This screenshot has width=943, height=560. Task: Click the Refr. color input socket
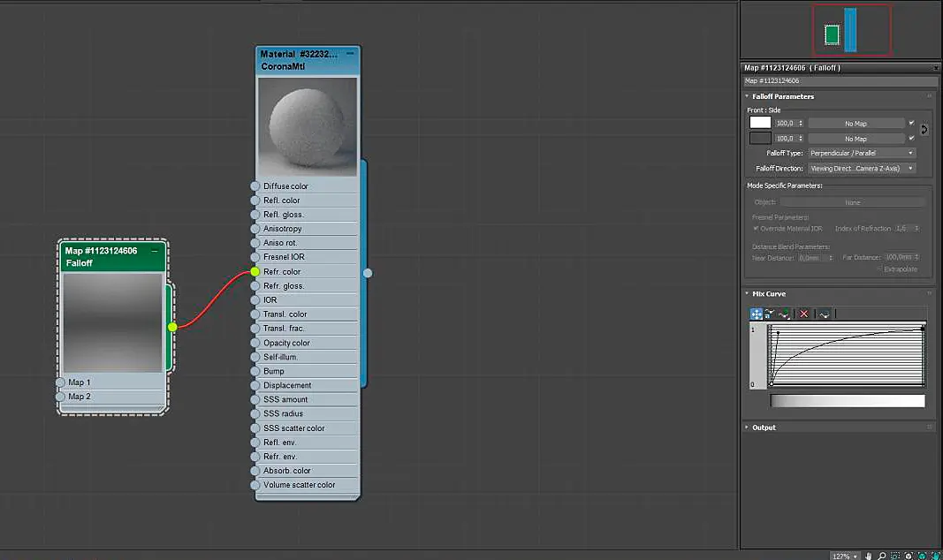255,271
